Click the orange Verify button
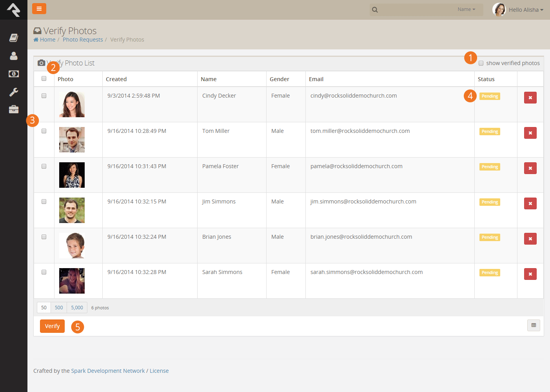The height and width of the screenshot is (392, 550). point(52,326)
